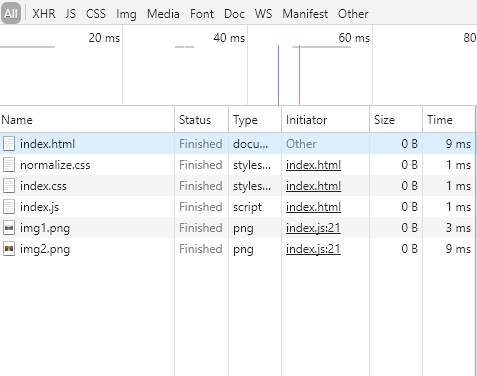
Task: Click the 60 ms overview timeline label
Action: pyautogui.click(x=354, y=38)
